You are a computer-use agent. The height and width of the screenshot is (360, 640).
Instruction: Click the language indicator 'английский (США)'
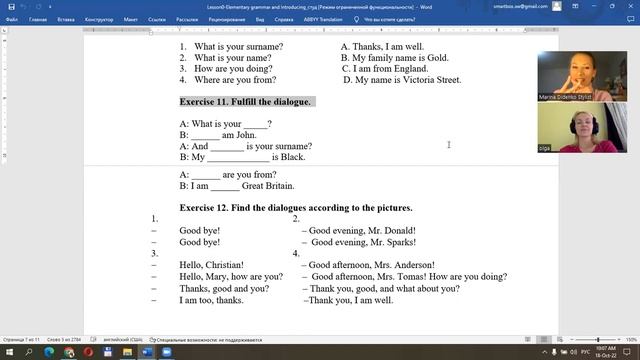tap(123, 340)
